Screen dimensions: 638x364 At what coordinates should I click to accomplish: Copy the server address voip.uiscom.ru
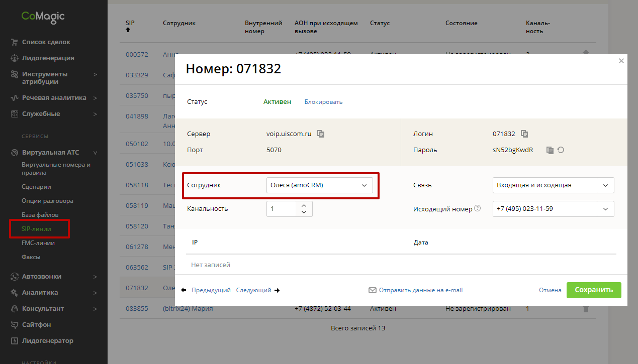pyautogui.click(x=321, y=134)
